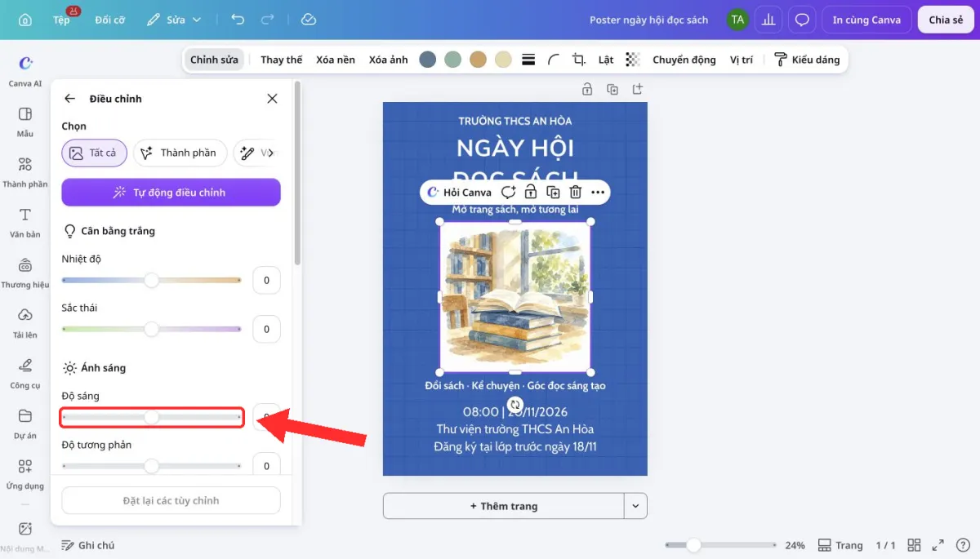Image resolution: width=980 pixels, height=559 pixels.
Task: Lock element via floating toolbar padlock
Action: [531, 193]
